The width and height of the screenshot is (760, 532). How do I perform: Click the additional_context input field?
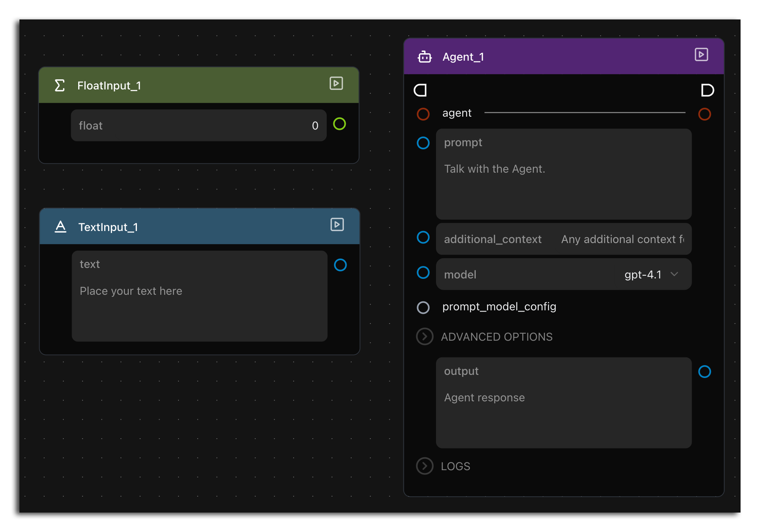pyautogui.click(x=564, y=239)
